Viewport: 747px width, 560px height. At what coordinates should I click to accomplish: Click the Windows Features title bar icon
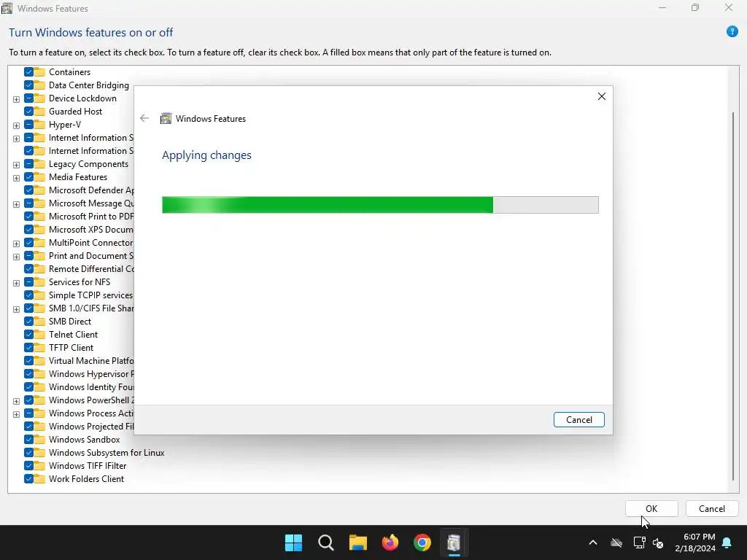7,8
